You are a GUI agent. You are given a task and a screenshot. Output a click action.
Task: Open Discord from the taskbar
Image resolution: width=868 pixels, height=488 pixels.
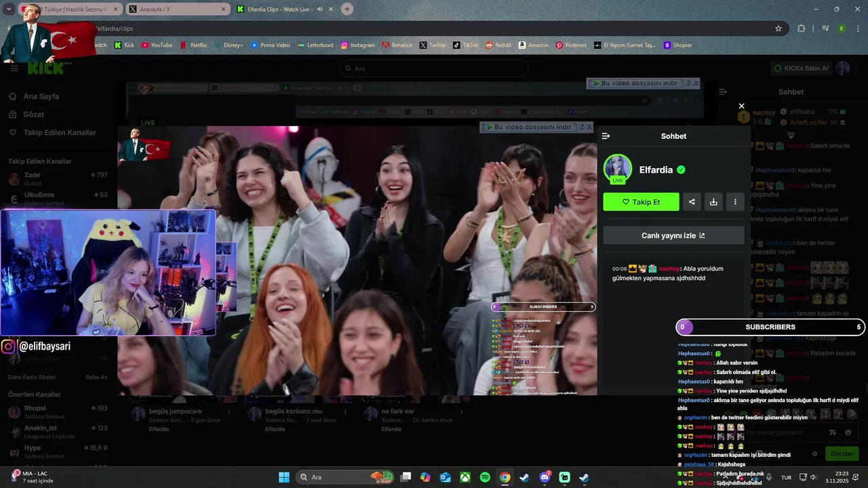pyautogui.click(x=545, y=477)
